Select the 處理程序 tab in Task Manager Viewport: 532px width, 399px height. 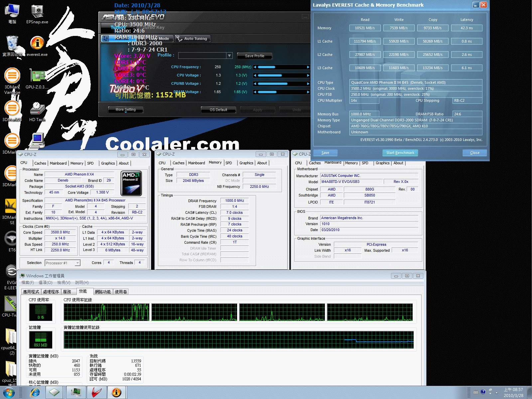51,292
